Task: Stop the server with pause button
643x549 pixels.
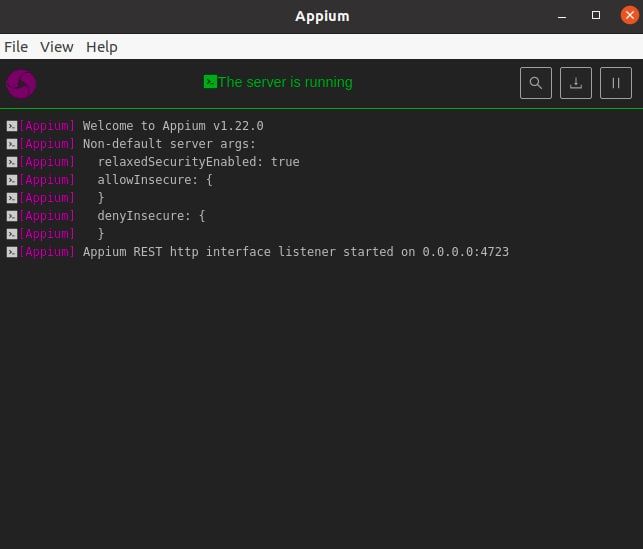Action: (x=616, y=83)
